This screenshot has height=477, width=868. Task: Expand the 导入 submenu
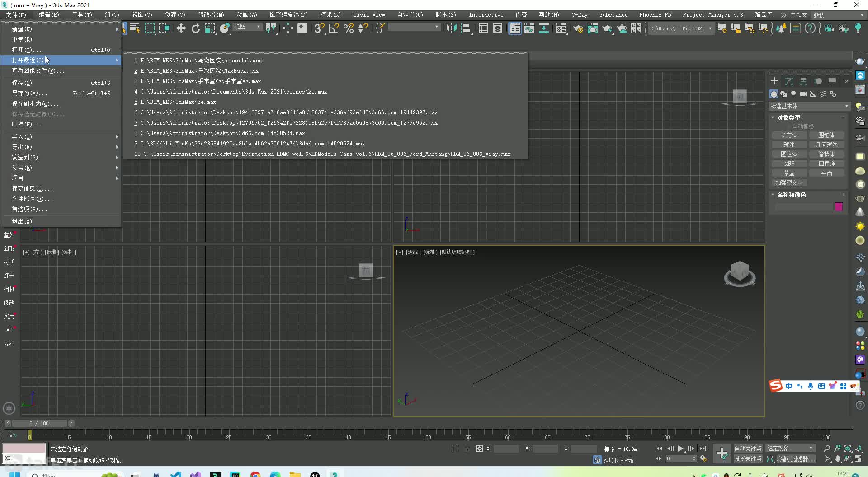click(x=61, y=136)
